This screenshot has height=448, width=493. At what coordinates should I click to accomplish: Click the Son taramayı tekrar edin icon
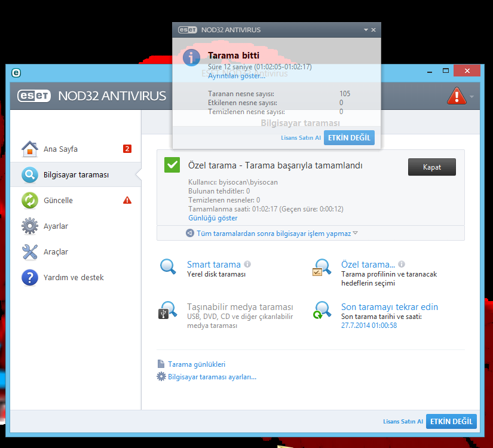pyautogui.click(x=321, y=310)
